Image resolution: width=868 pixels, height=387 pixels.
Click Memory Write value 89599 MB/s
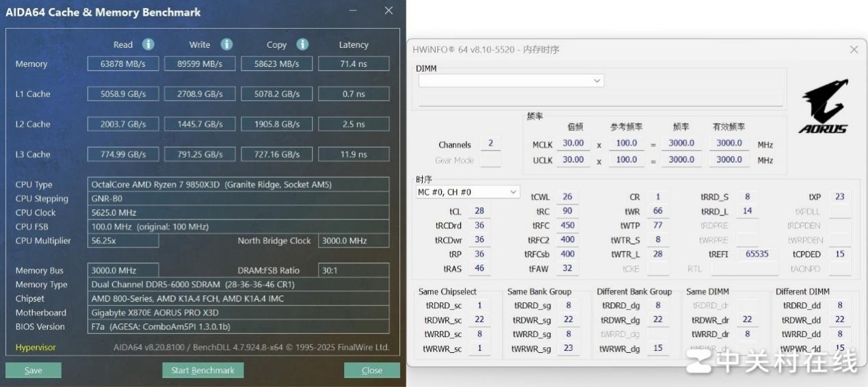click(200, 64)
